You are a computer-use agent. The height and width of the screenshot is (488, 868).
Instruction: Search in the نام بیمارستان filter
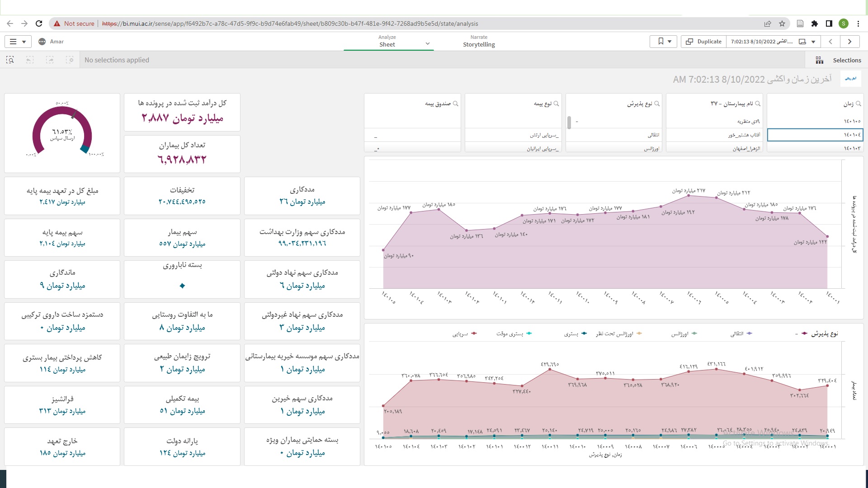point(758,104)
